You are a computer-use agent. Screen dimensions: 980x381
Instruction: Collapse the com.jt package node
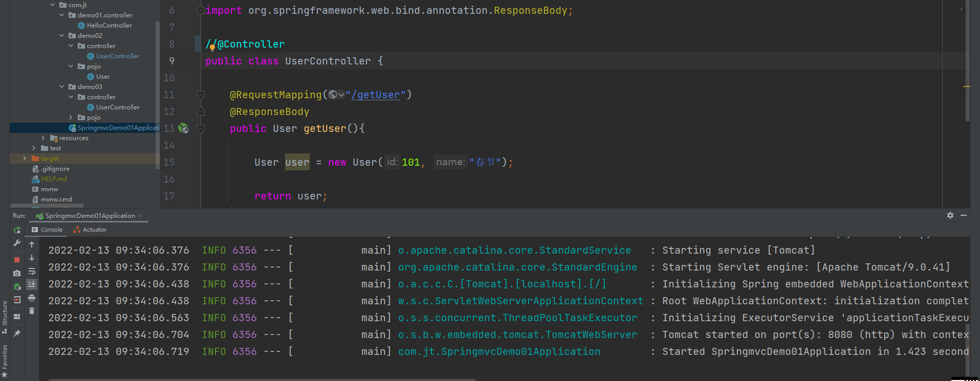click(53, 5)
